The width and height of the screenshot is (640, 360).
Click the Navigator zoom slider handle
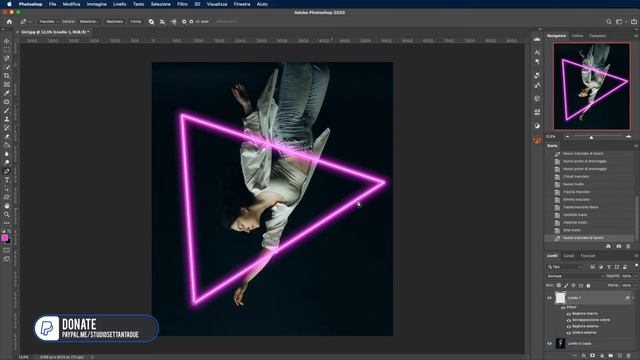(x=591, y=138)
